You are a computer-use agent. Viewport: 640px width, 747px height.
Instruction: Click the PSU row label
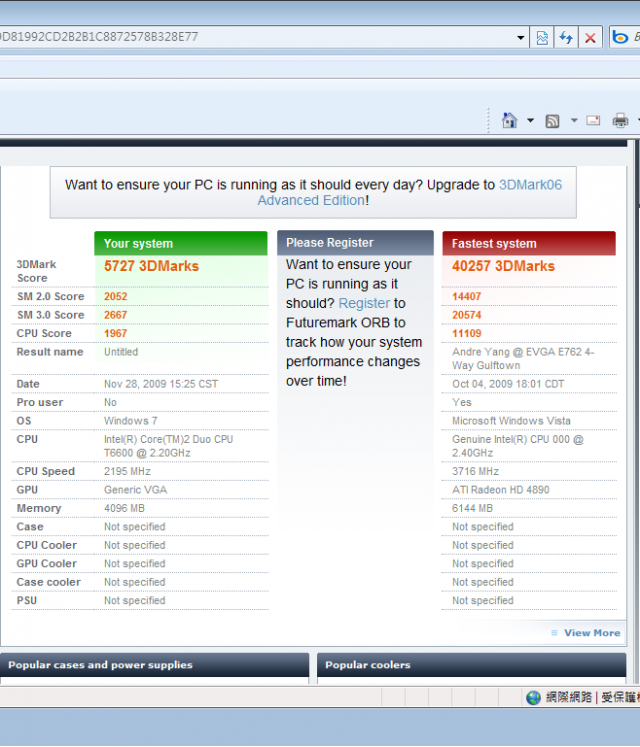pyautogui.click(x=26, y=600)
